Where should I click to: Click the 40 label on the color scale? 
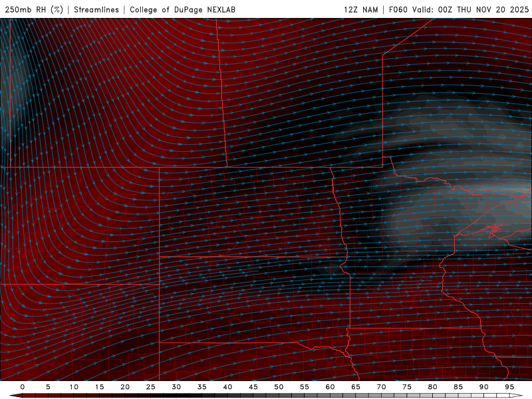[x=227, y=387]
